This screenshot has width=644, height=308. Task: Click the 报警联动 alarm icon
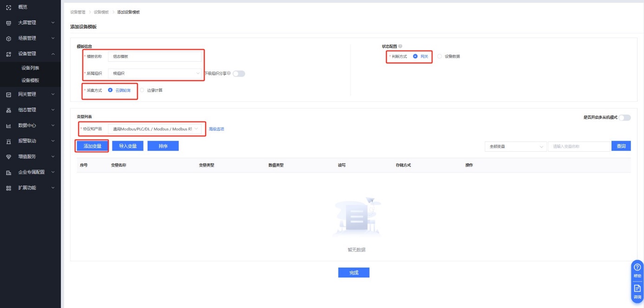[x=8, y=141]
